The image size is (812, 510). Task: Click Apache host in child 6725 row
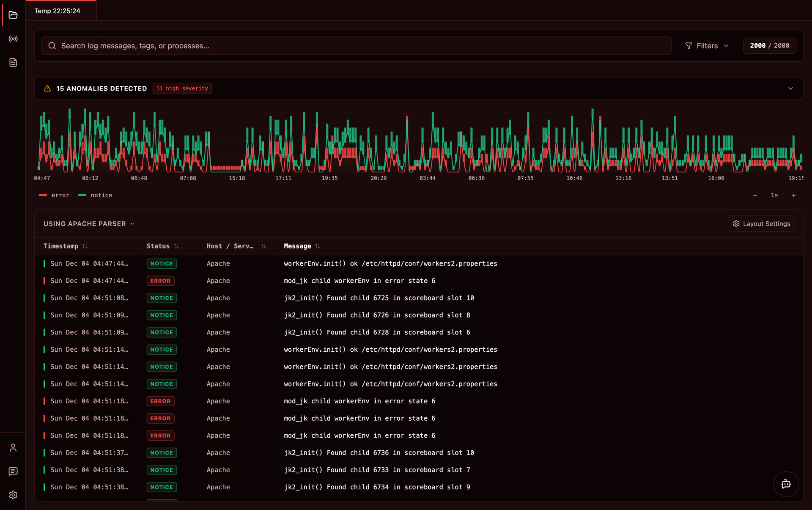(218, 298)
